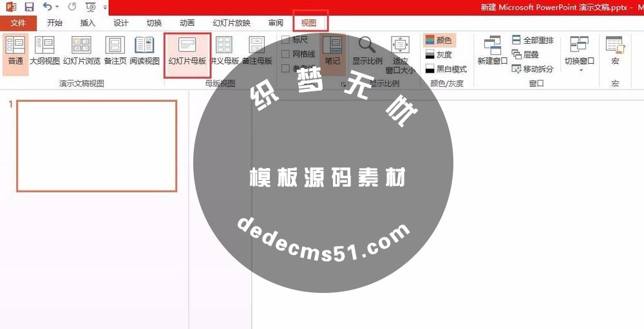644x329 pixels.
Task: Open 幻灯片浏览 slide sorter view
Action: 82,51
